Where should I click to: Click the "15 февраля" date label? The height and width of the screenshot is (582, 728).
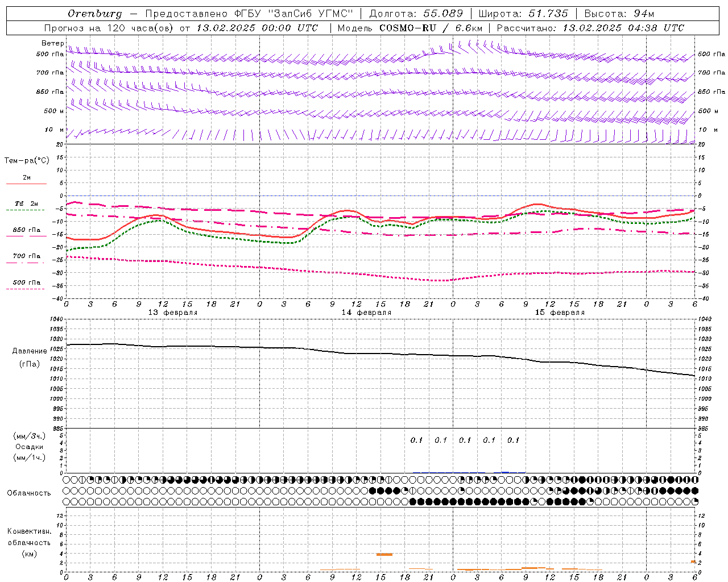pyautogui.click(x=560, y=313)
